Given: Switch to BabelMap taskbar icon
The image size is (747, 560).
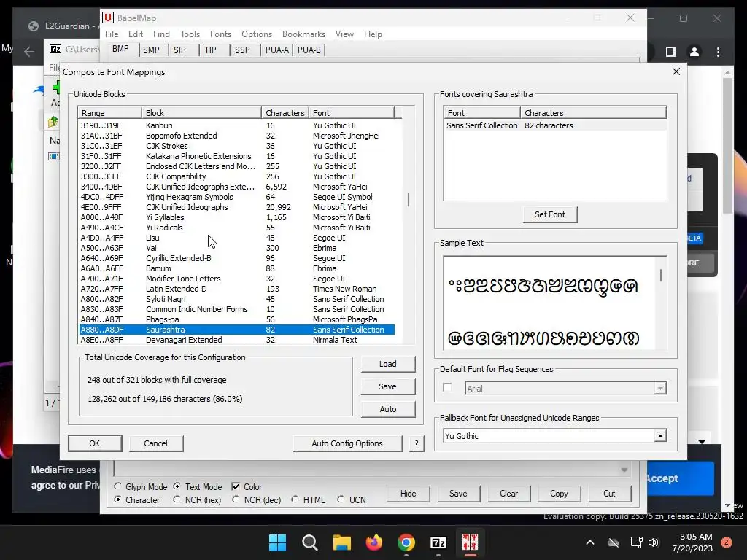Looking at the screenshot, I should [x=470, y=542].
